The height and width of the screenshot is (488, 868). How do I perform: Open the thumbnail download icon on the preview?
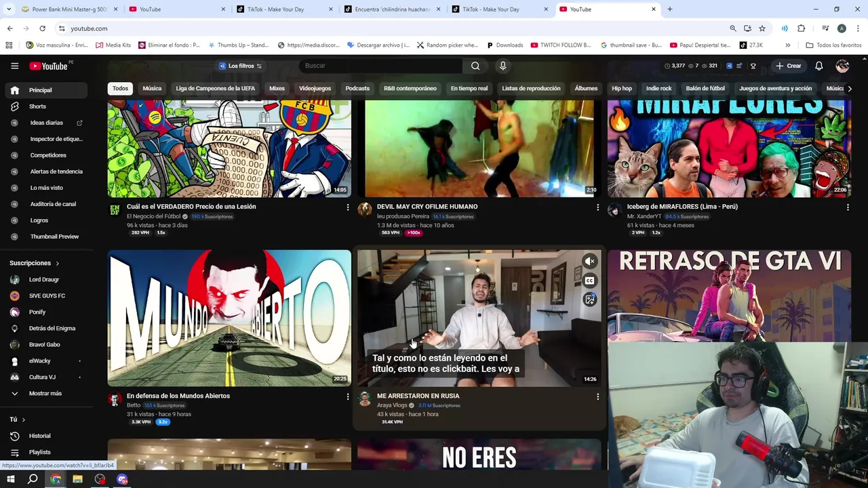590,299
